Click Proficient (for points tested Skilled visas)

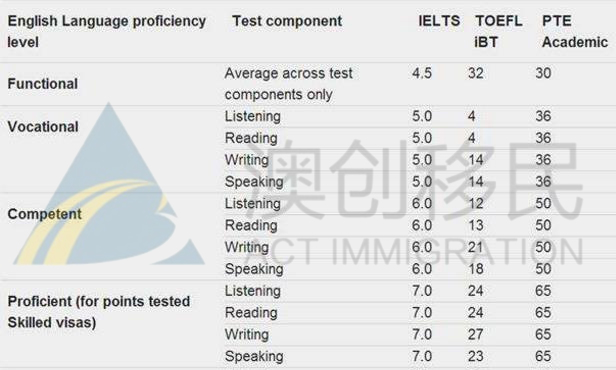99,312
